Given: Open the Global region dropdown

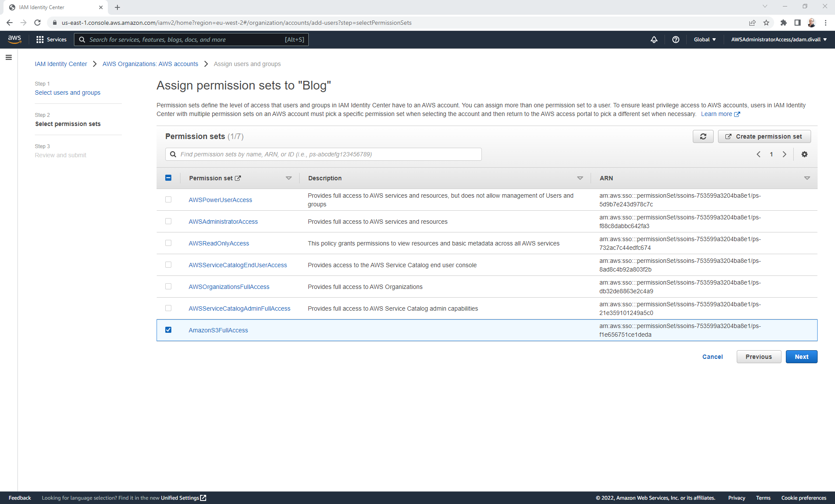Looking at the screenshot, I should click(x=705, y=40).
